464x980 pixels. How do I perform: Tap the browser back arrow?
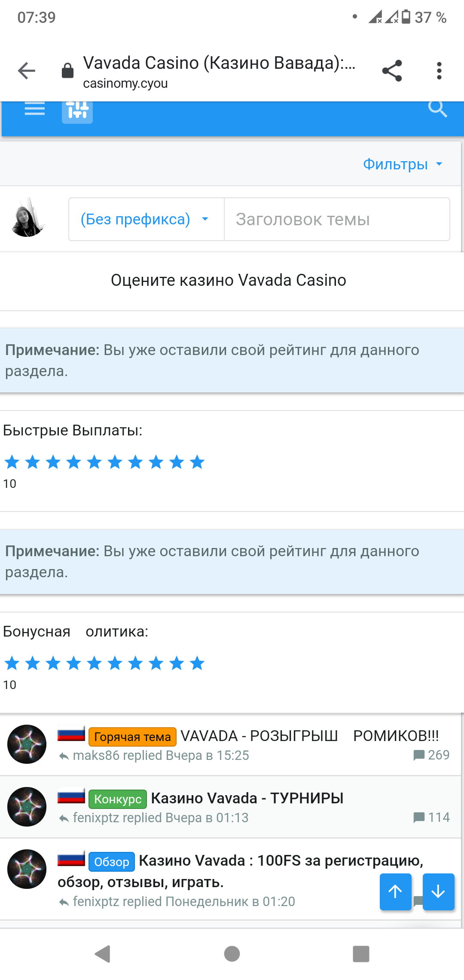pos(27,71)
